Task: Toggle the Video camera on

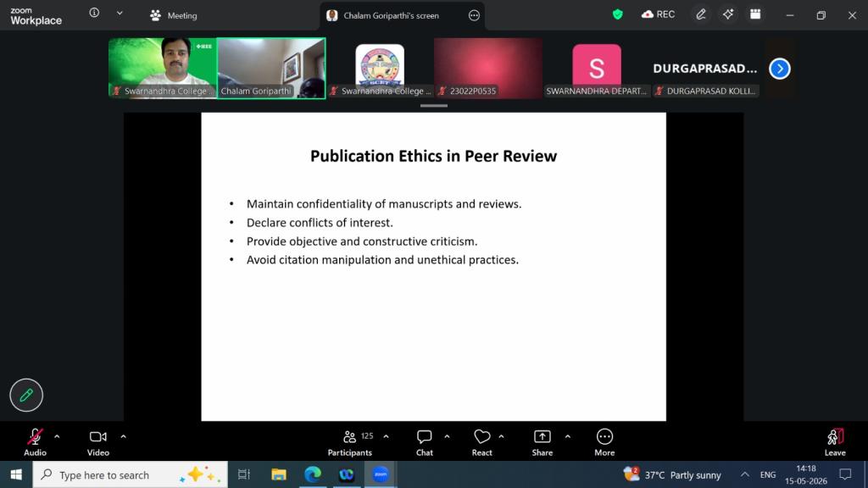Action: (x=98, y=436)
